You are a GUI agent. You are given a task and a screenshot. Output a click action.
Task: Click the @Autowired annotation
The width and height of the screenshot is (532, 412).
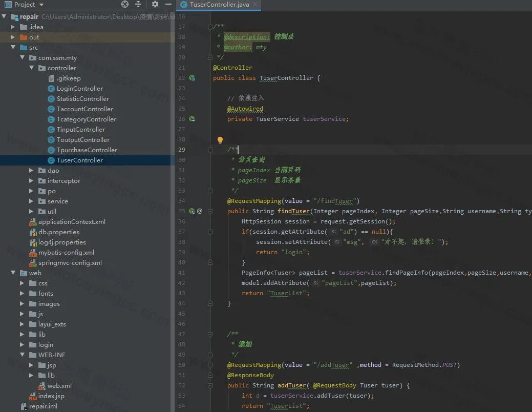[245, 109]
